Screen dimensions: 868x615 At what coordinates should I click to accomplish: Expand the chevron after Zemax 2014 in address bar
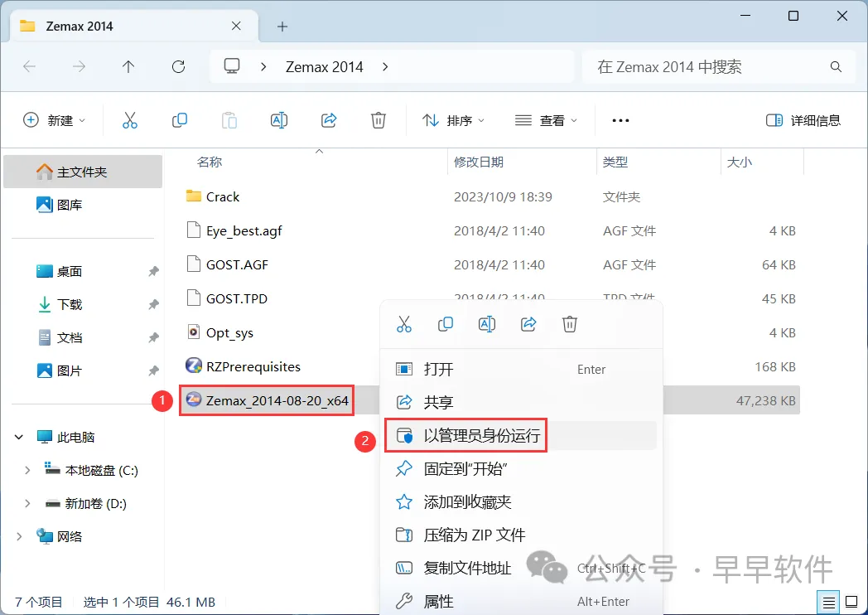tap(385, 67)
